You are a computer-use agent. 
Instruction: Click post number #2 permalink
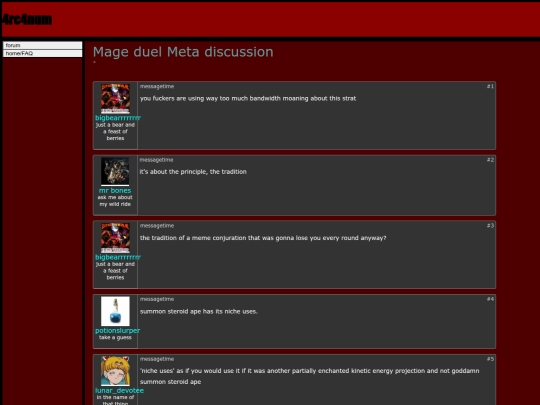click(490, 160)
